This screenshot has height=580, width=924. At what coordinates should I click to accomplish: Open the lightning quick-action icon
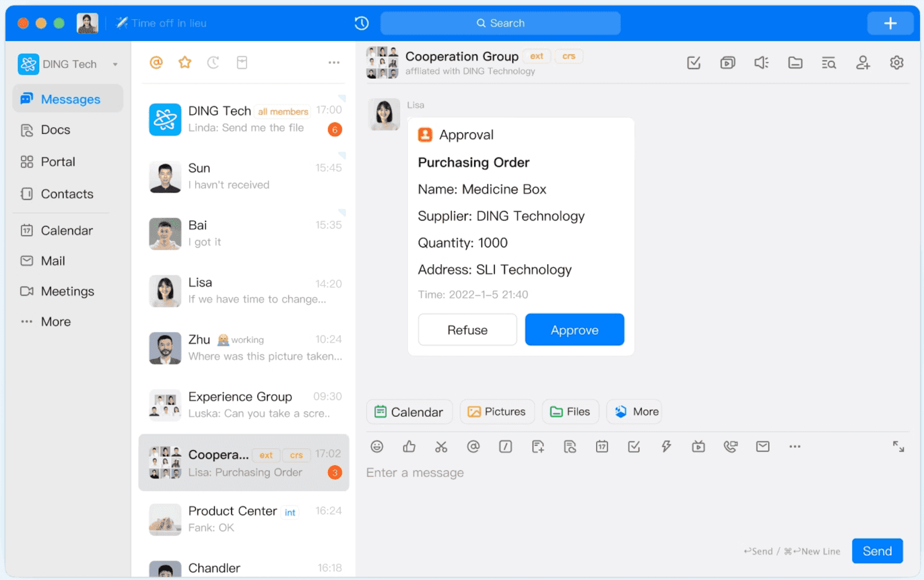tap(666, 446)
